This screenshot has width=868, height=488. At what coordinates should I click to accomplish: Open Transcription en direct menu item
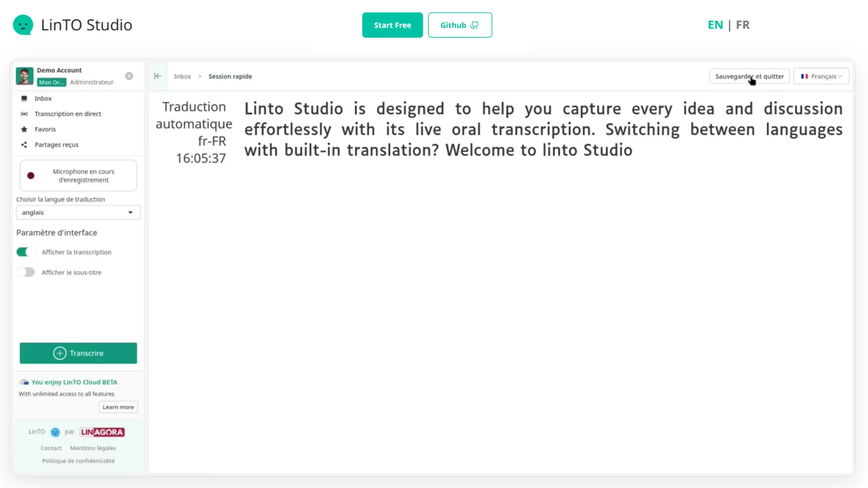pos(68,114)
